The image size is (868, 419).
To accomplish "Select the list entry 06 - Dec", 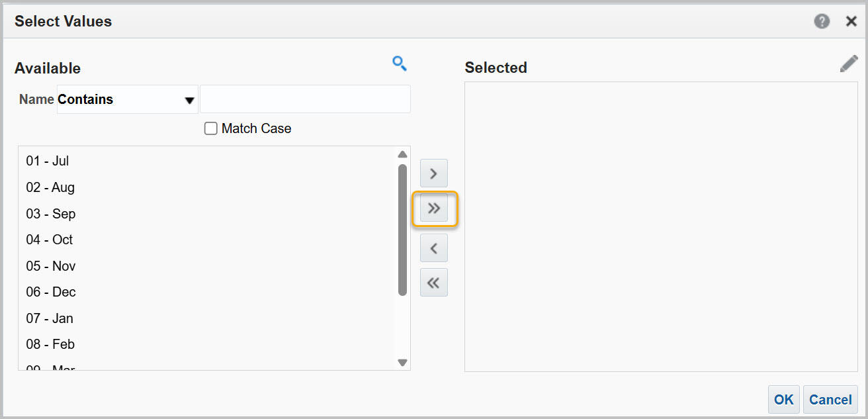I will point(50,292).
